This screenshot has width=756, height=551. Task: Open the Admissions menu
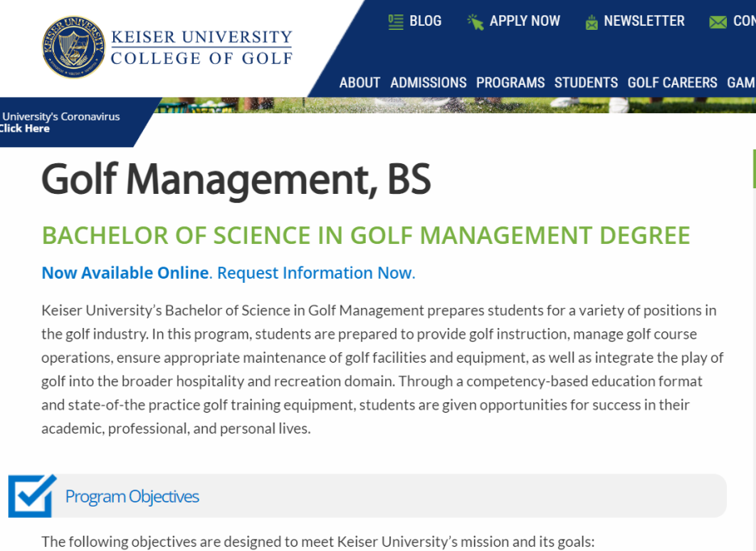click(428, 82)
